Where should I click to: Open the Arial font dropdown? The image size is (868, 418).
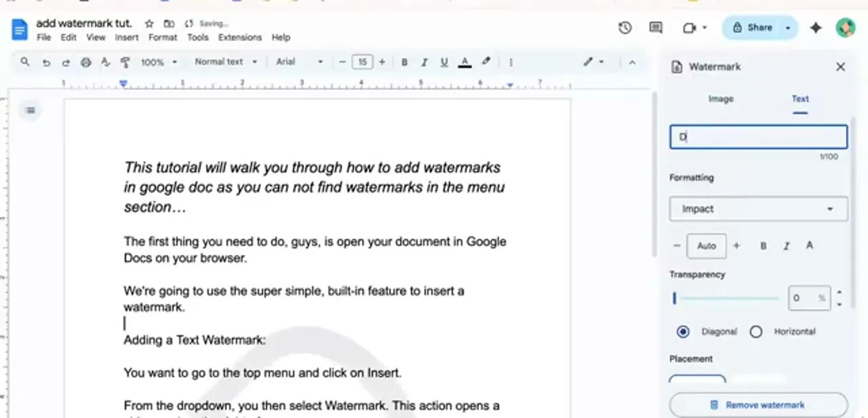pyautogui.click(x=299, y=62)
